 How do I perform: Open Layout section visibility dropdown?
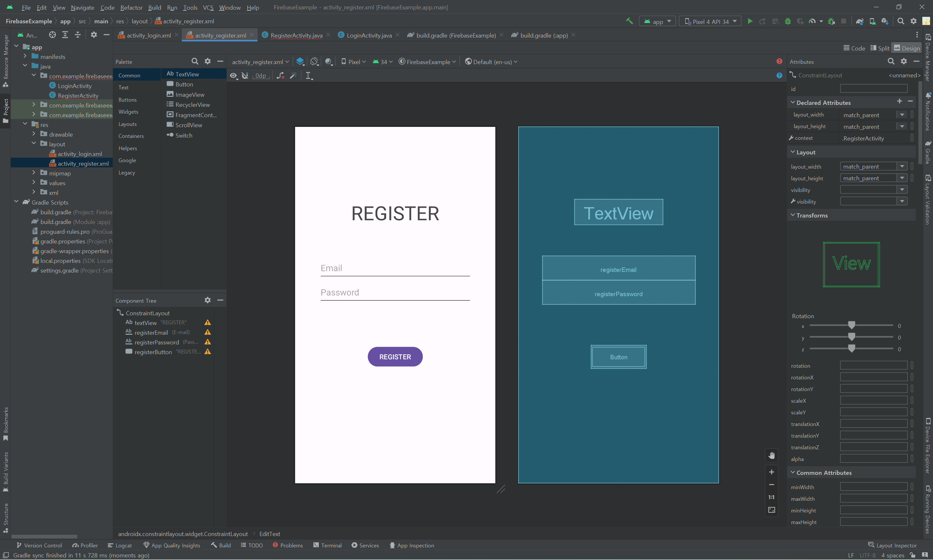(x=902, y=190)
